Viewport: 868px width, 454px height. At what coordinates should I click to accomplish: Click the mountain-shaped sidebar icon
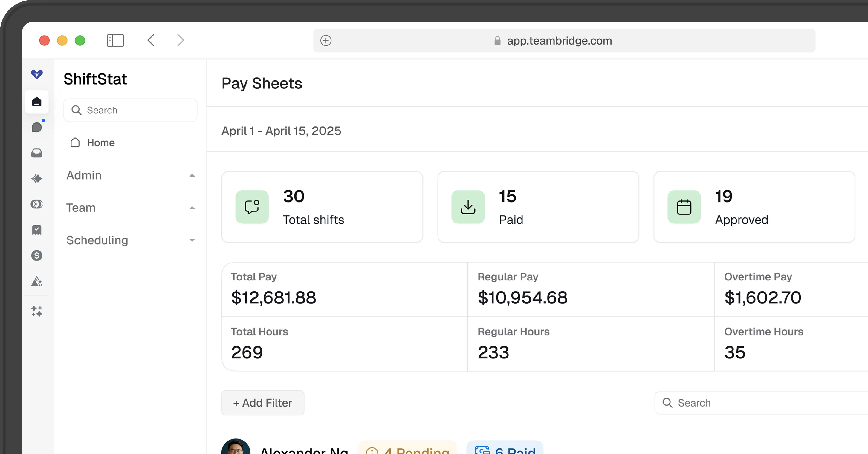tap(37, 281)
